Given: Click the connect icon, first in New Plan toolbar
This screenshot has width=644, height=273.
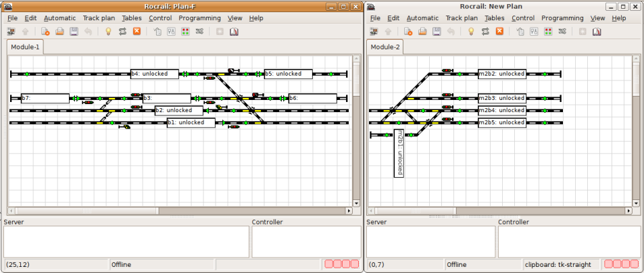Looking at the screenshot, I should tap(374, 31).
